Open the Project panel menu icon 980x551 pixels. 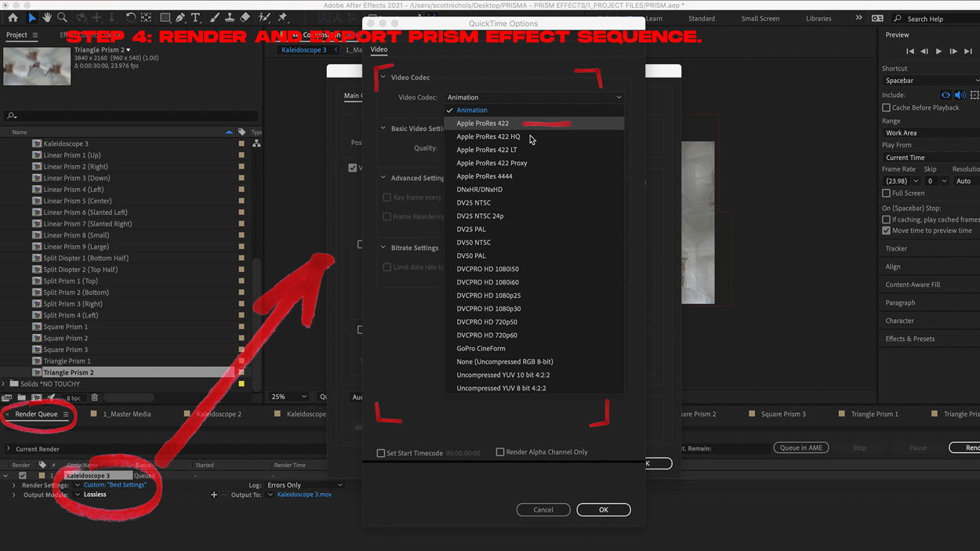point(34,35)
